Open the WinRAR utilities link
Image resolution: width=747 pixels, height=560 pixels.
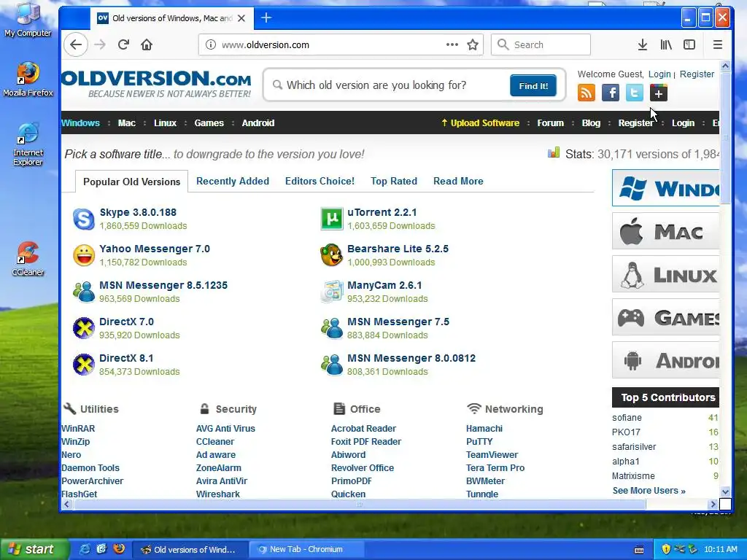pos(78,429)
